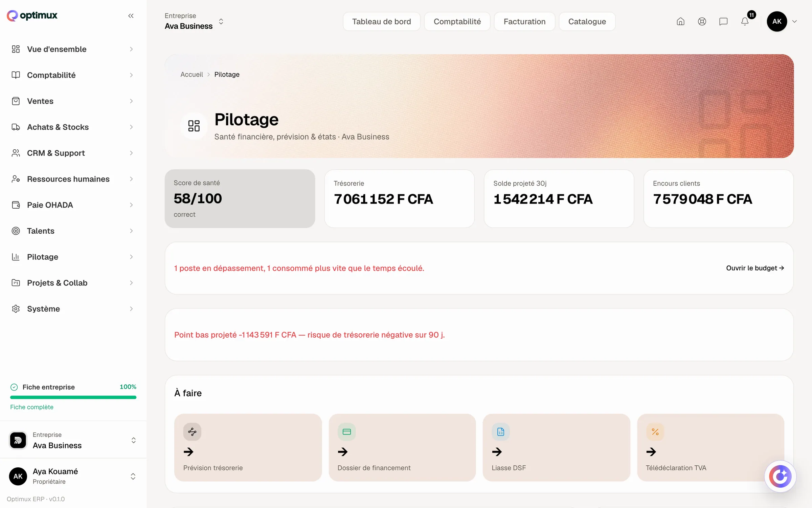Open the chat messages icon
The width and height of the screenshot is (812, 508).
723,22
